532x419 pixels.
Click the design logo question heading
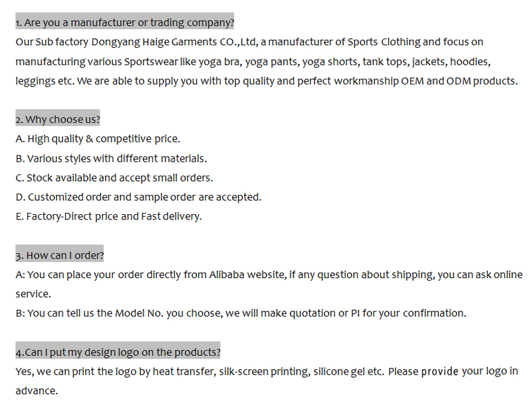(118, 352)
